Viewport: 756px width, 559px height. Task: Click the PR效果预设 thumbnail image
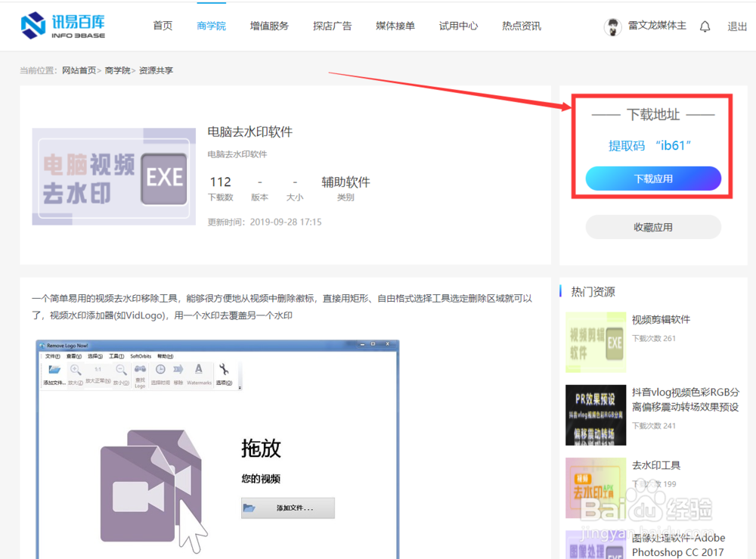click(x=596, y=415)
